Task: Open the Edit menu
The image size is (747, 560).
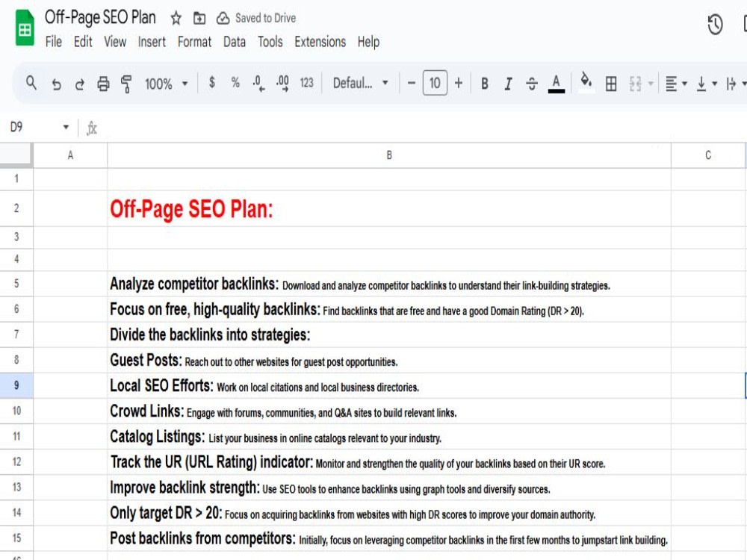Action: click(83, 42)
